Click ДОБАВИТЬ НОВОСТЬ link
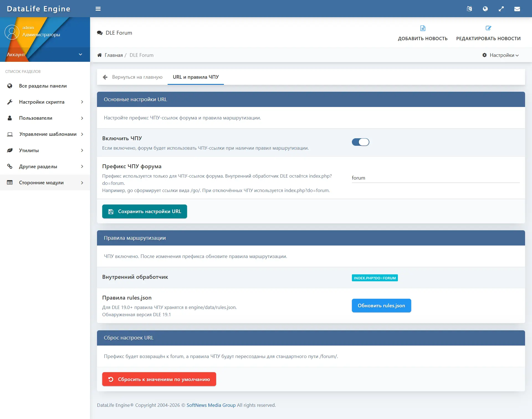This screenshot has width=532, height=419. (423, 33)
